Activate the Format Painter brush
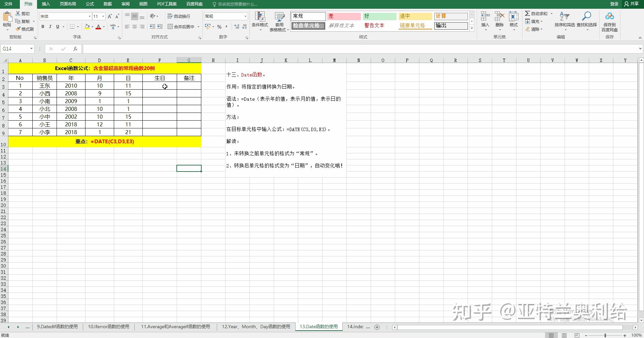The height and width of the screenshot is (338, 644). click(18, 29)
